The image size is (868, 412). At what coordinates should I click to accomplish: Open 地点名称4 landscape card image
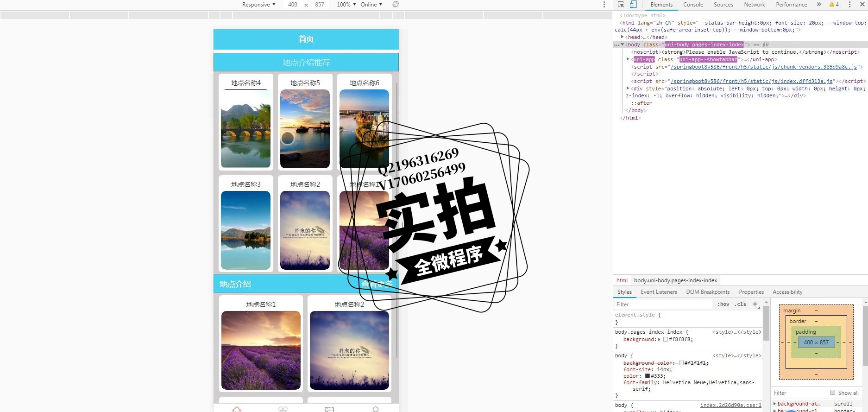(245, 129)
